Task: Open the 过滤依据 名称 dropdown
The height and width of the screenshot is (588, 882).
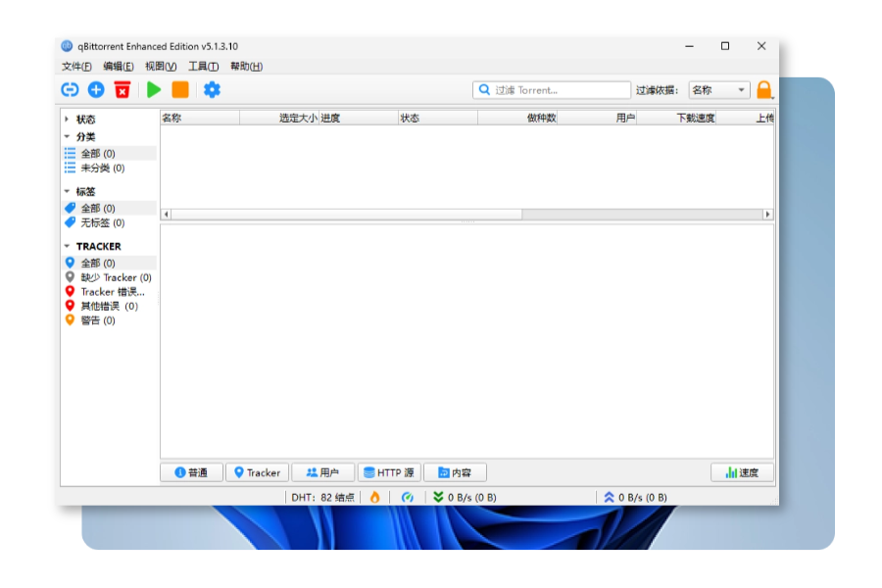Action: pyautogui.click(x=719, y=90)
